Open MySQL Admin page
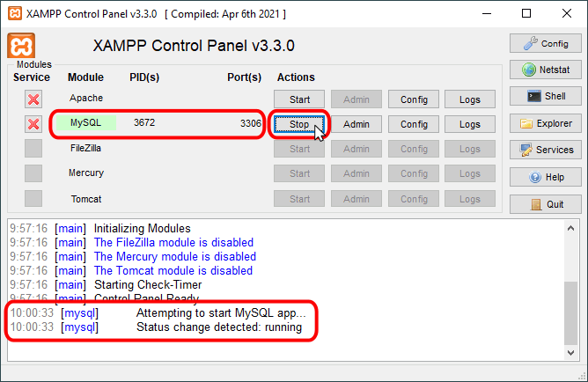Viewport: 588px width, 382px height. click(356, 124)
